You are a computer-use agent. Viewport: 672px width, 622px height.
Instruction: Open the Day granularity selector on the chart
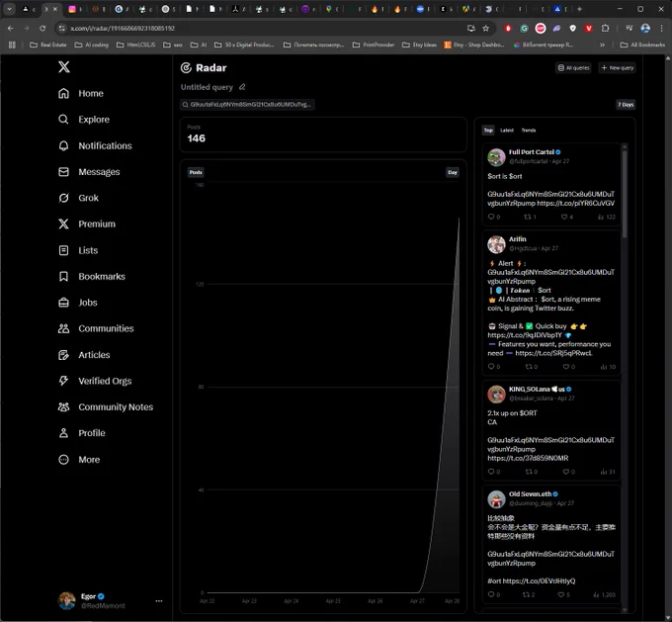point(453,172)
